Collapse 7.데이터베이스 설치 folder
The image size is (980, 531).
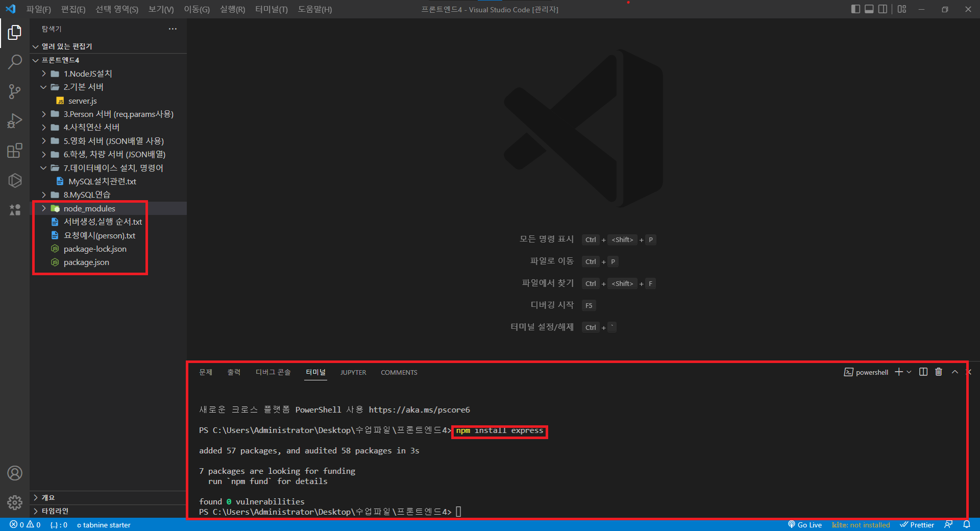(108, 168)
